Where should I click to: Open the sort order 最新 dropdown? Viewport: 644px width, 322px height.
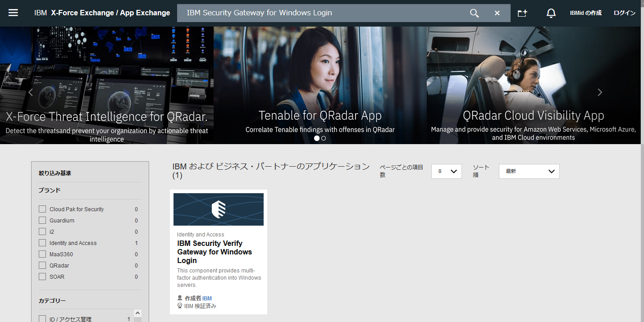point(529,171)
